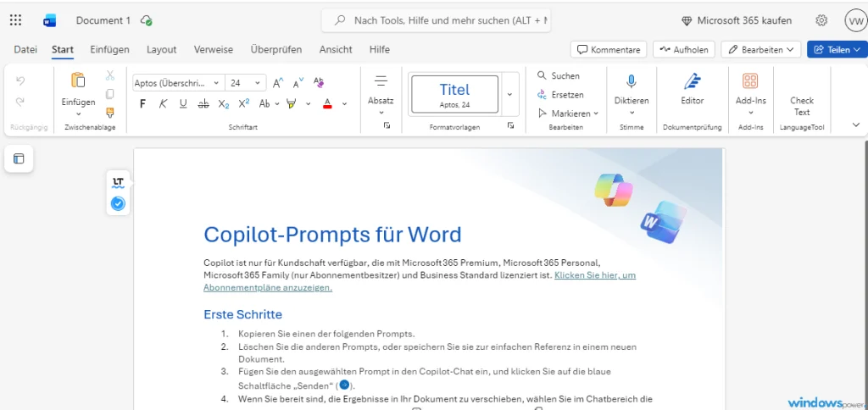Select the Titel style thumbnail

click(x=454, y=94)
